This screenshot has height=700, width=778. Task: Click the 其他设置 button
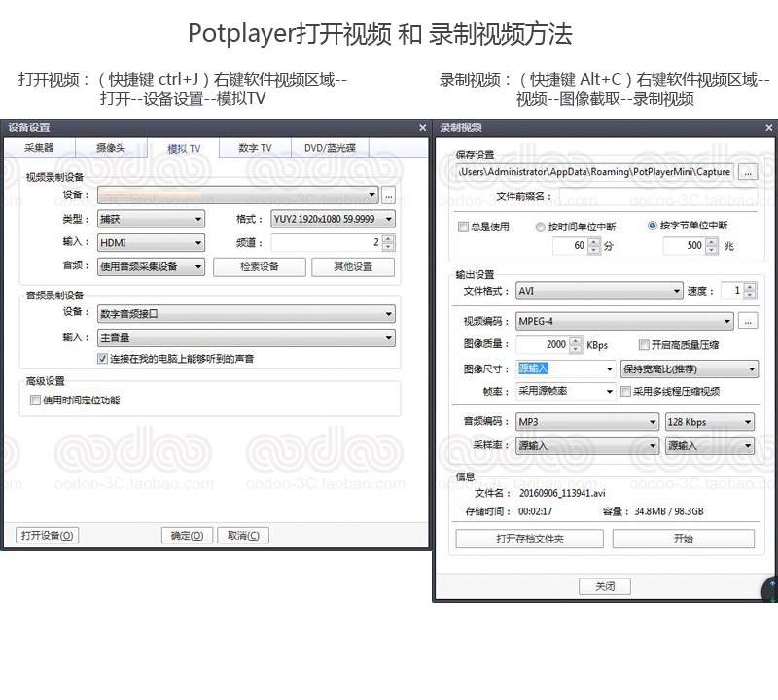click(x=353, y=267)
